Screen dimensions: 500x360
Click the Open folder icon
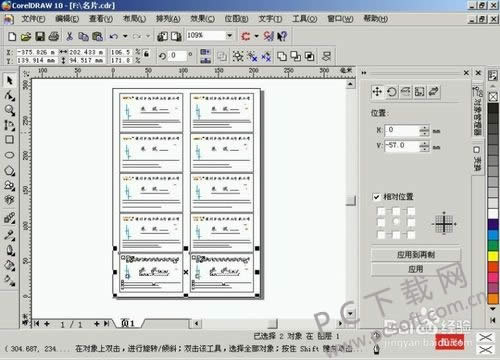(x=26, y=36)
